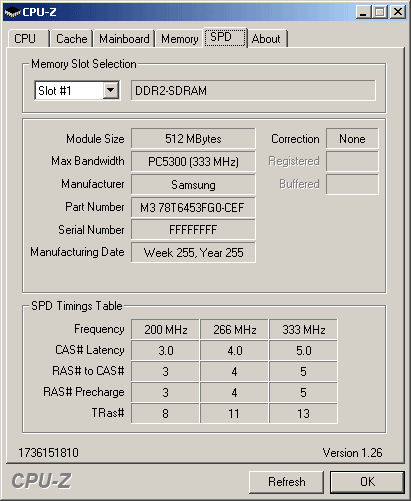
Task: Select the SPD tab
Action: 225,37
